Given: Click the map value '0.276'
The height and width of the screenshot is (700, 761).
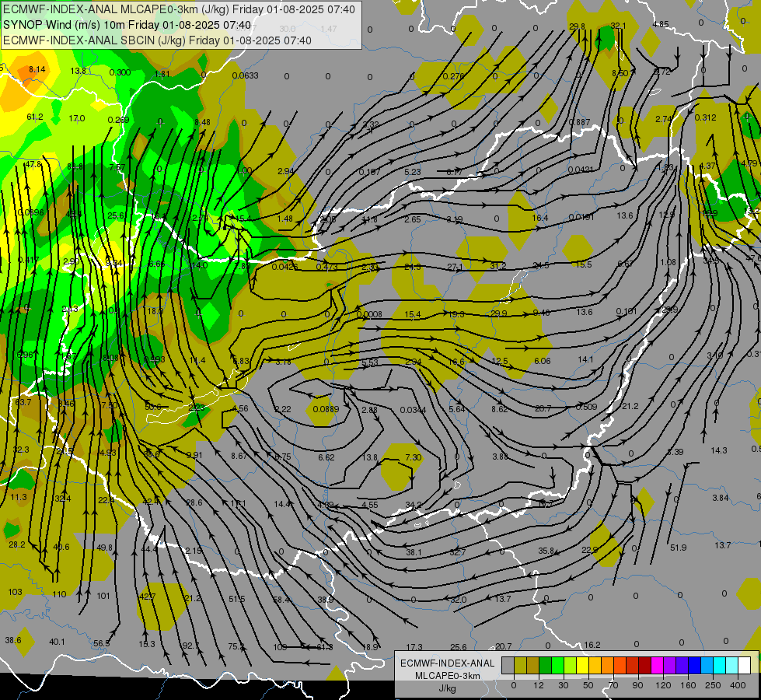Looking at the screenshot, I should [453, 76].
